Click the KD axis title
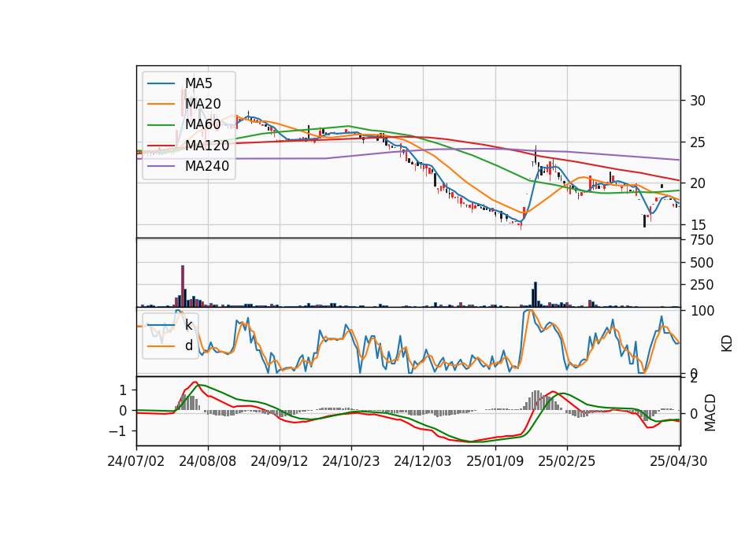 click(x=727, y=343)
